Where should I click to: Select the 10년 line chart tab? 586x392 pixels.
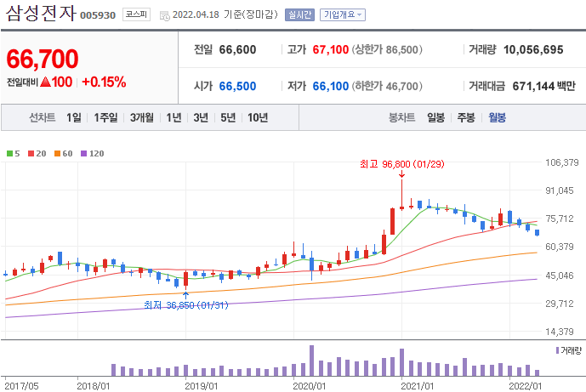(258, 117)
